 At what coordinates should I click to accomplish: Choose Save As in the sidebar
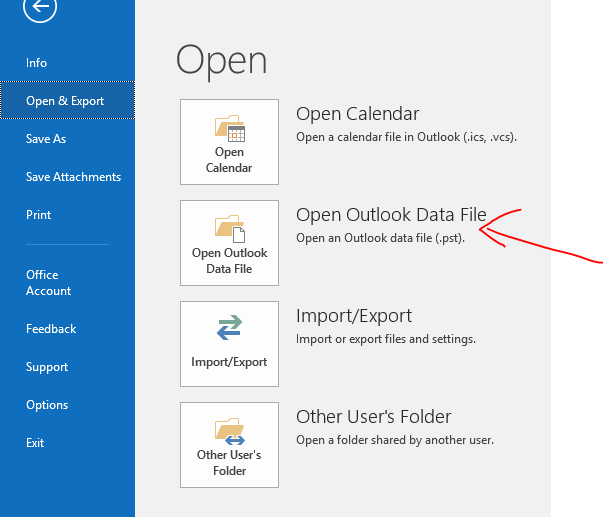46,138
